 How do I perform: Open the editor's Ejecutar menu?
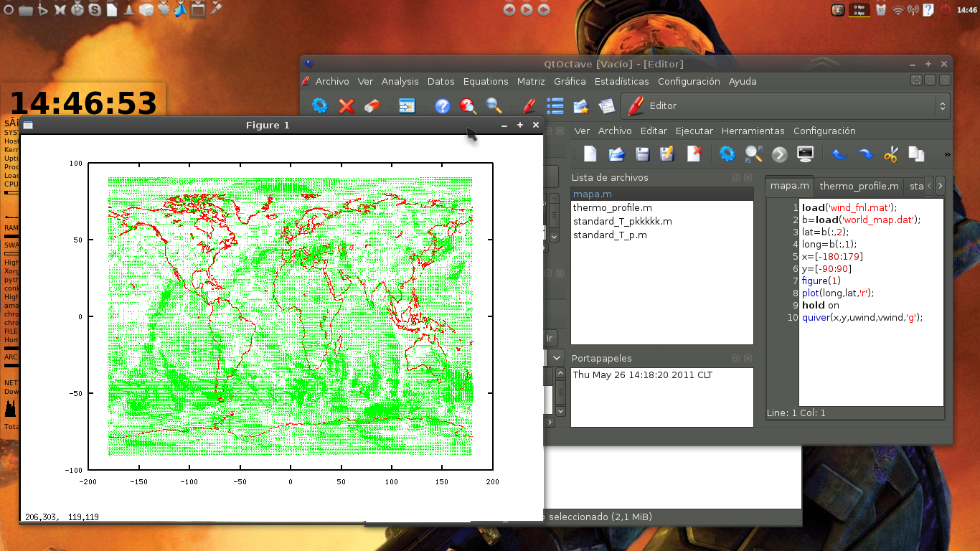pyautogui.click(x=694, y=131)
